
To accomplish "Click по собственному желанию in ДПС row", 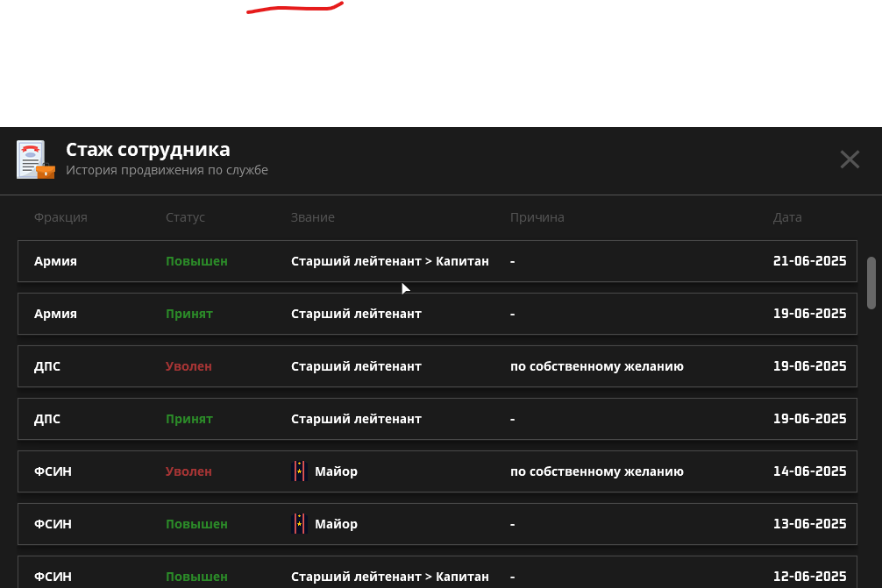I will pyautogui.click(x=597, y=366).
